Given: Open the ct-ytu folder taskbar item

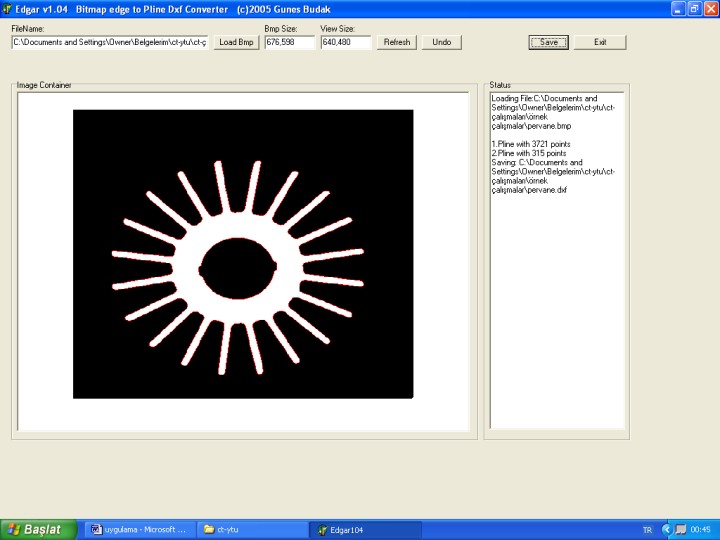Looking at the screenshot, I should click(251, 529).
